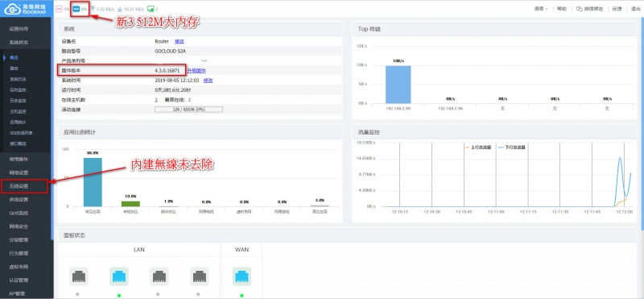Click the download speed arrow icon
The height and width of the screenshot is (299, 644).
pyautogui.click(x=119, y=9)
